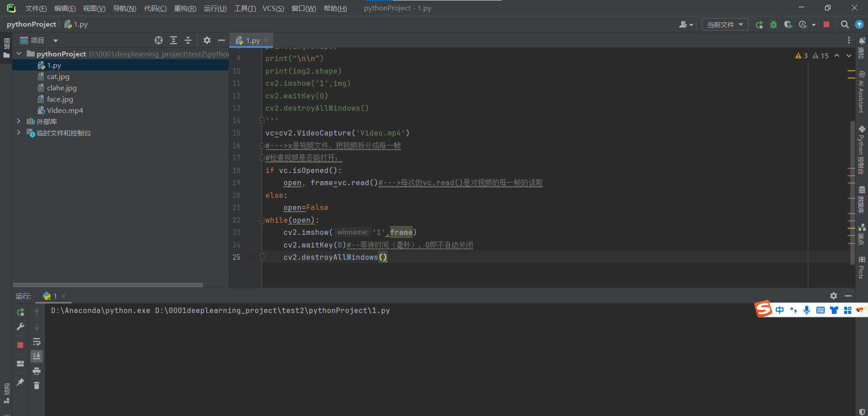The height and width of the screenshot is (416, 868).
Task: Open the 当前文件 run configuration dropdown
Action: pos(725,25)
